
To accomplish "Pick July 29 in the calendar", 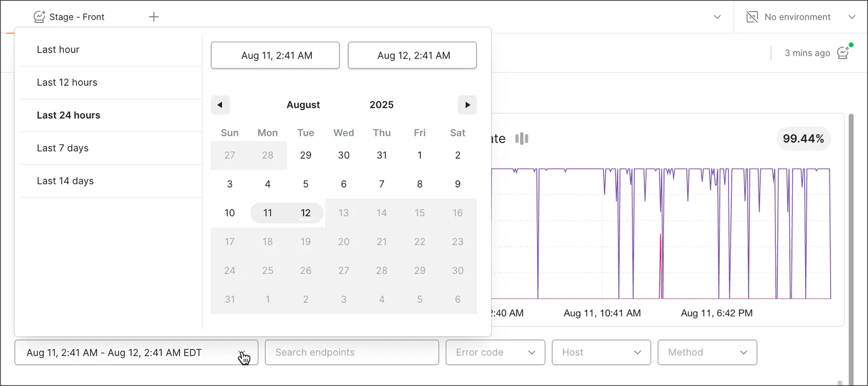I will tap(306, 155).
